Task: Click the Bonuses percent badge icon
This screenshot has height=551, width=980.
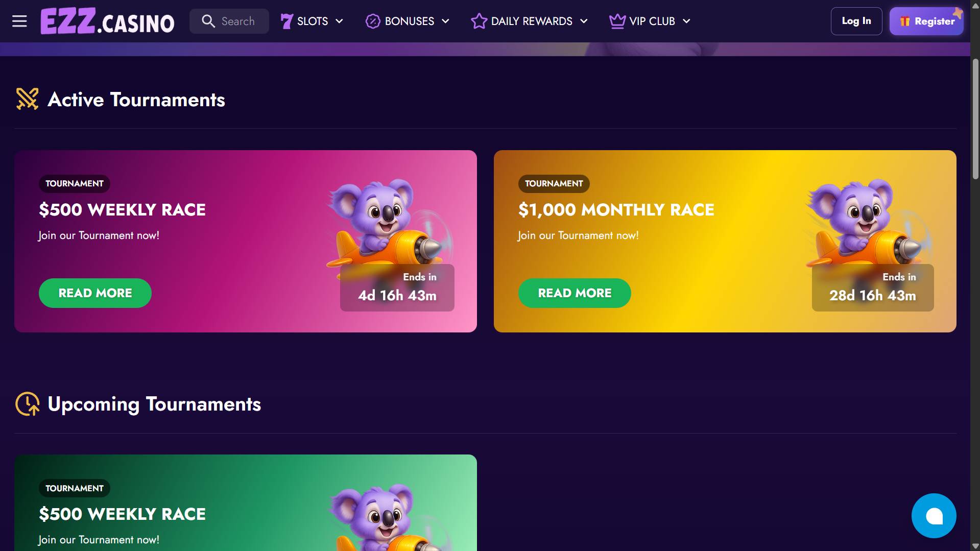Action: [x=373, y=21]
